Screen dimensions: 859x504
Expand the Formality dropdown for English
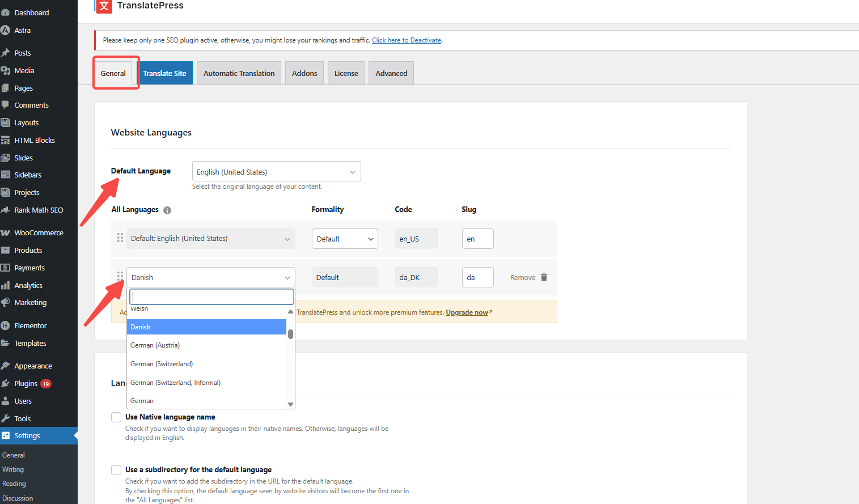coord(345,239)
